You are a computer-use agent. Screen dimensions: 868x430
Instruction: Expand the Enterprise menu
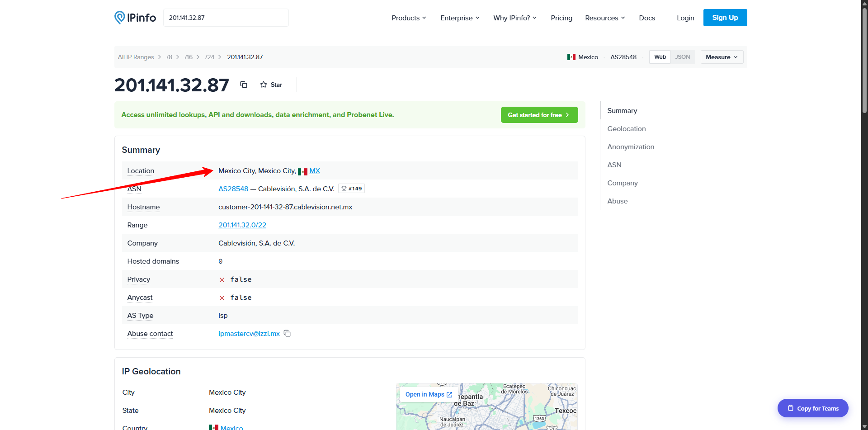pos(460,18)
